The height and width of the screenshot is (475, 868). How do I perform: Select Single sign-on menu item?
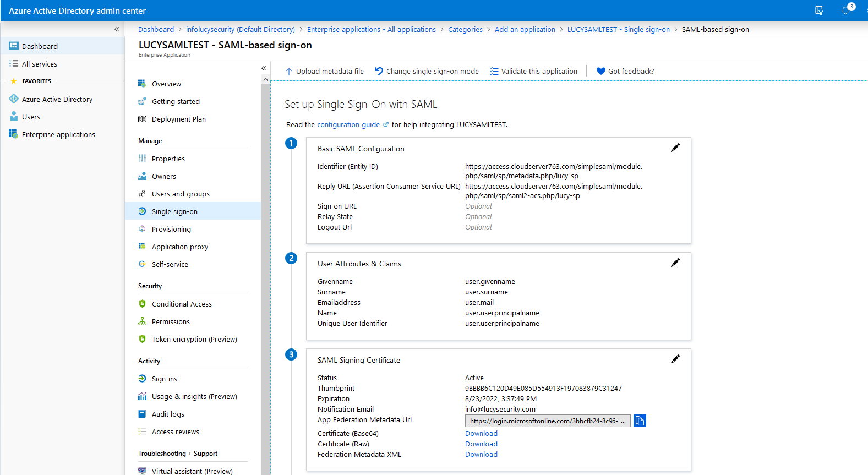click(x=193, y=211)
